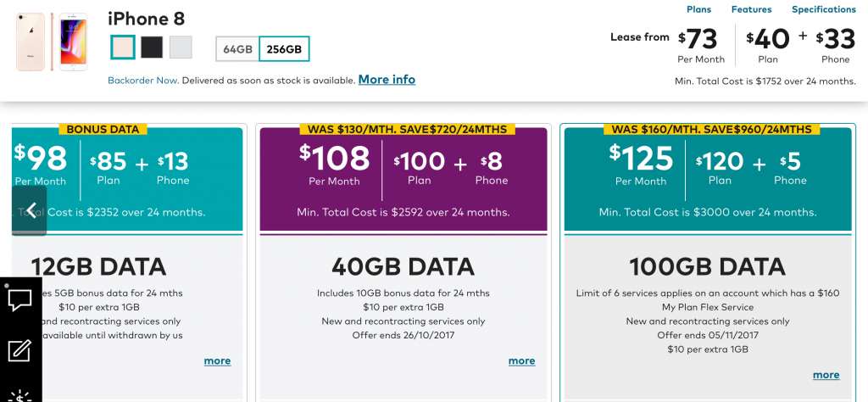Choose the 64GB storage option
Viewport: 868px width, 402px height.
pyautogui.click(x=238, y=49)
